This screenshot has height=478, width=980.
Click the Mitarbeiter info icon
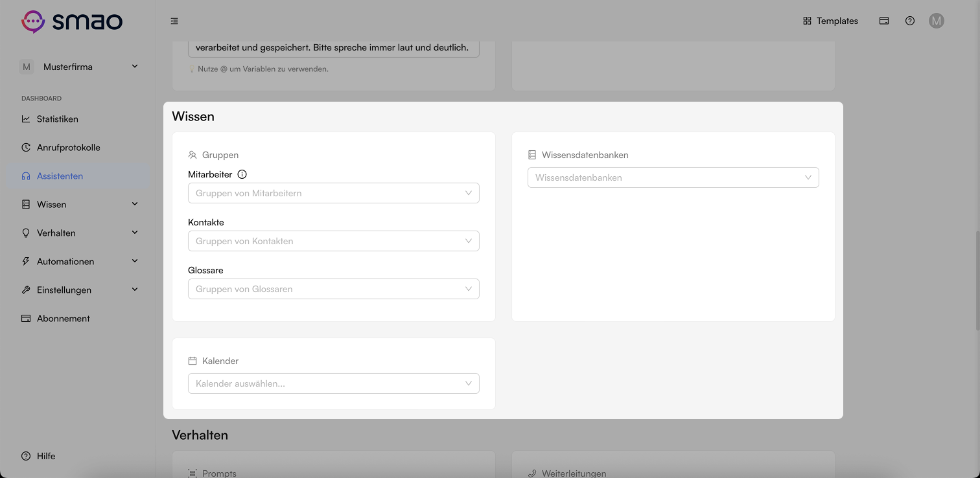242,174
